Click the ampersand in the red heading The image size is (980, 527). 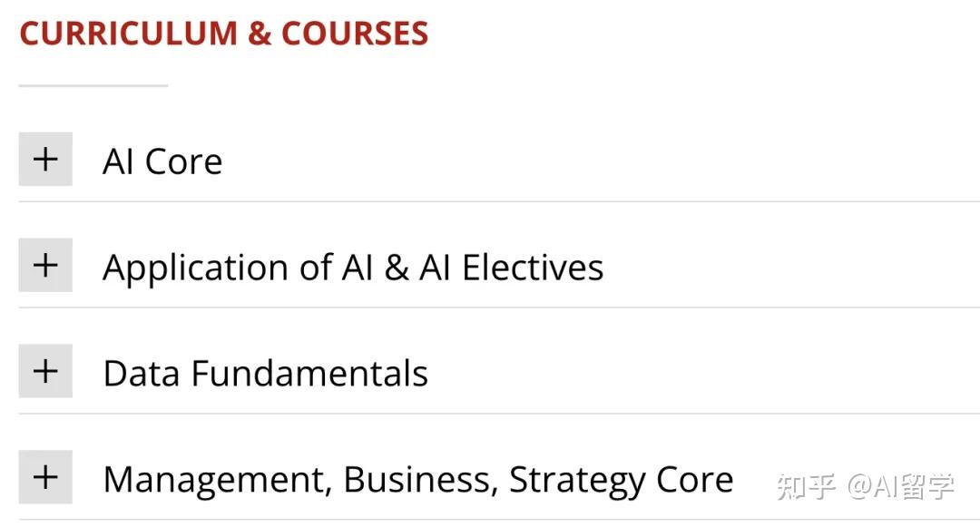259,34
